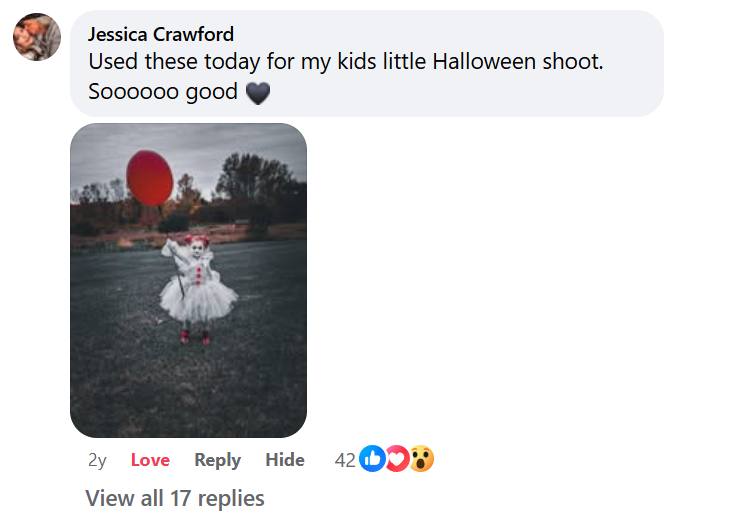
Task: Open Jessica Crawford's profile picture avatar
Action: pyautogui.click(x=33, y=39)
